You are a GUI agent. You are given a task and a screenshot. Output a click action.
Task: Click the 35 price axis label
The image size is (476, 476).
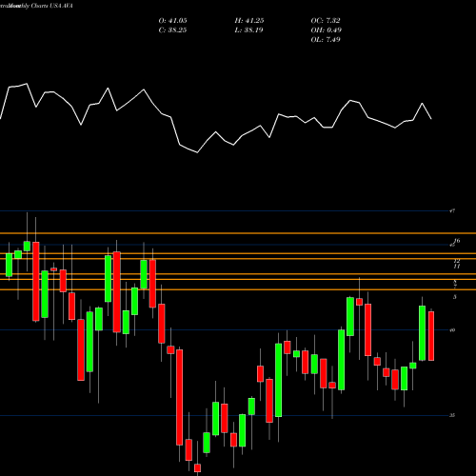click(452, 415)
